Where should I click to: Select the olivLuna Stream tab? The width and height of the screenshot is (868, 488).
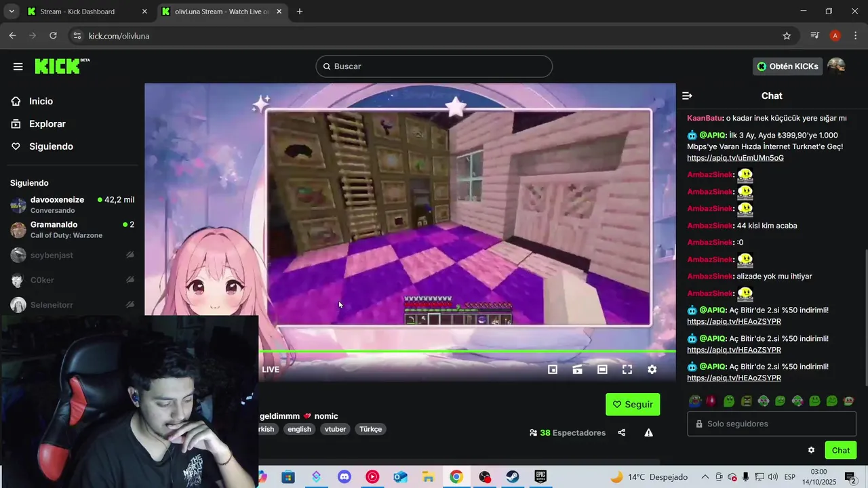[x=221, y=12]
